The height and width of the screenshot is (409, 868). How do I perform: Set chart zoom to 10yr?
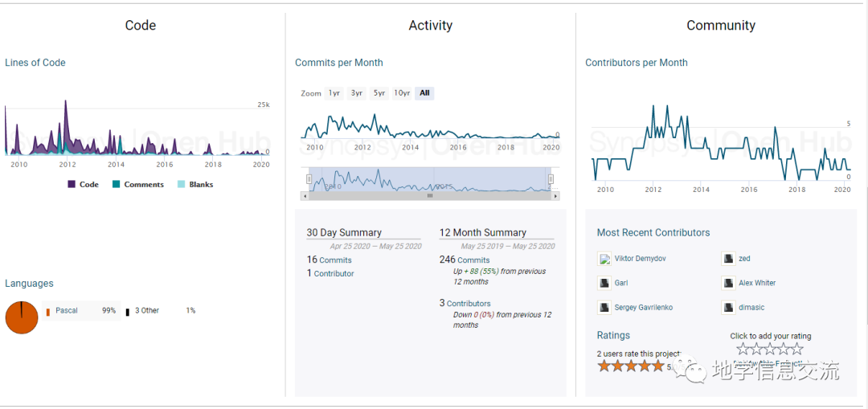pyautogui.click(x=402, y=93)
